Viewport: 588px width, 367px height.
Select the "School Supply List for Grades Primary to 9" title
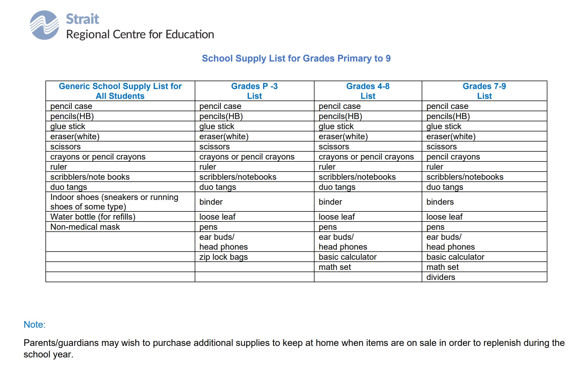click(296, 58)
